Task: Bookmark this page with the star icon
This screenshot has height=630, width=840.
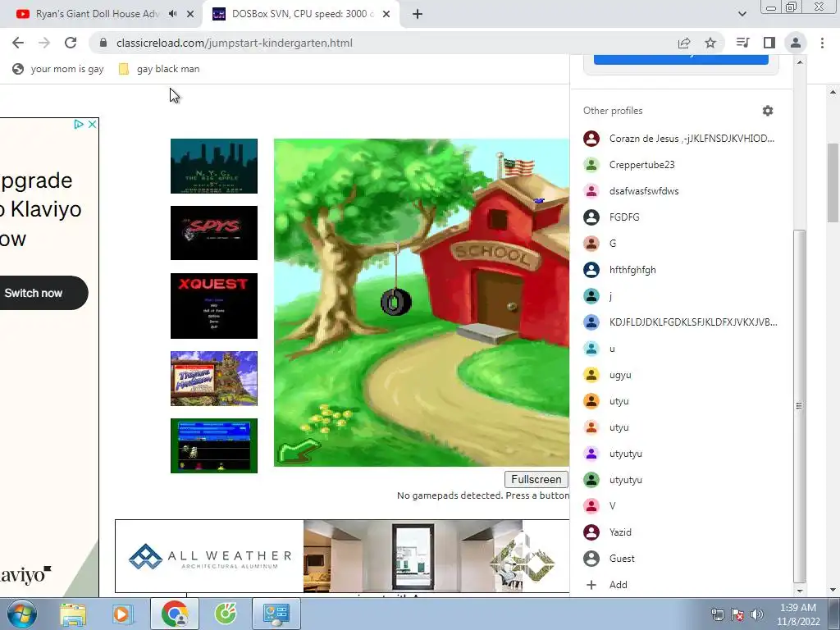Action: click(710, 43)
